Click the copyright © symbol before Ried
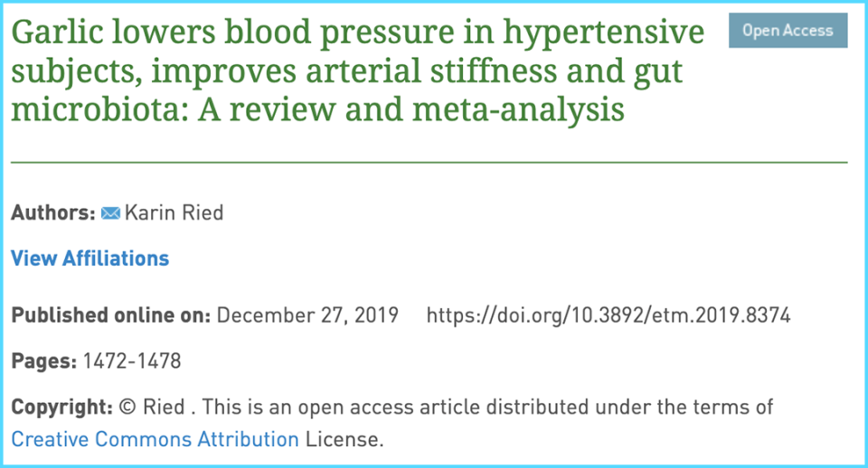Image resolution: width=868 pixels, height=468 pixels. point(127,407)
